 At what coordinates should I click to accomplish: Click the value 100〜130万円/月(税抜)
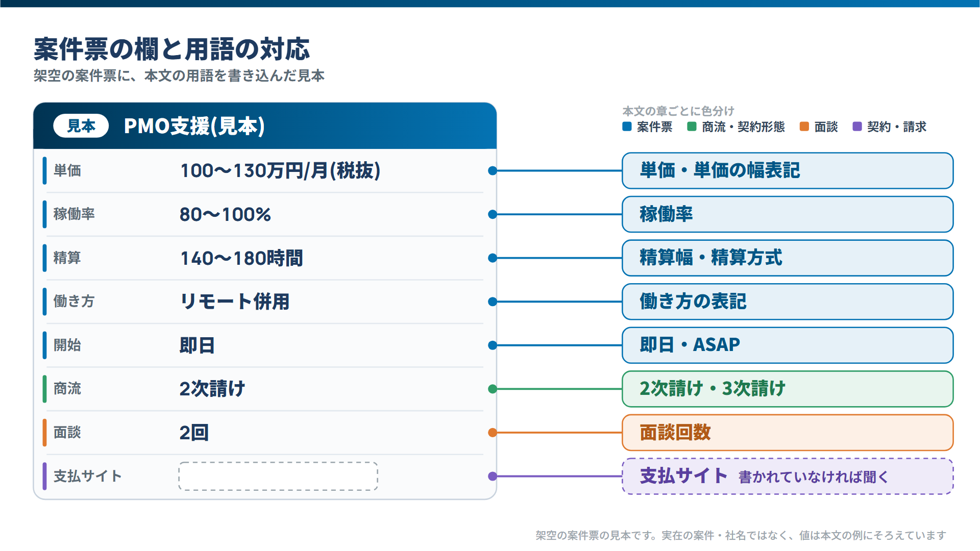pos(280,170)
